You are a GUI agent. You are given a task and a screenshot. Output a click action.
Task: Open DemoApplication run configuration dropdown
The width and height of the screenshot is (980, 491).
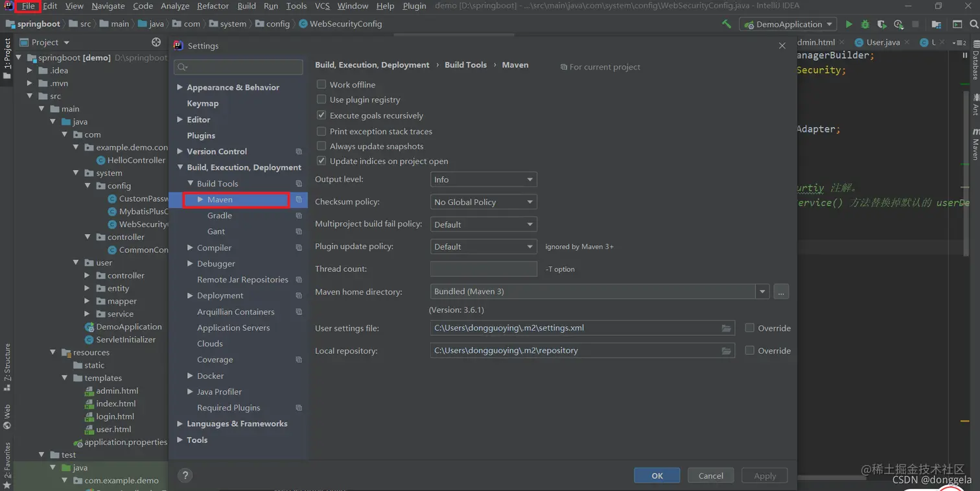tap(789, 24)
